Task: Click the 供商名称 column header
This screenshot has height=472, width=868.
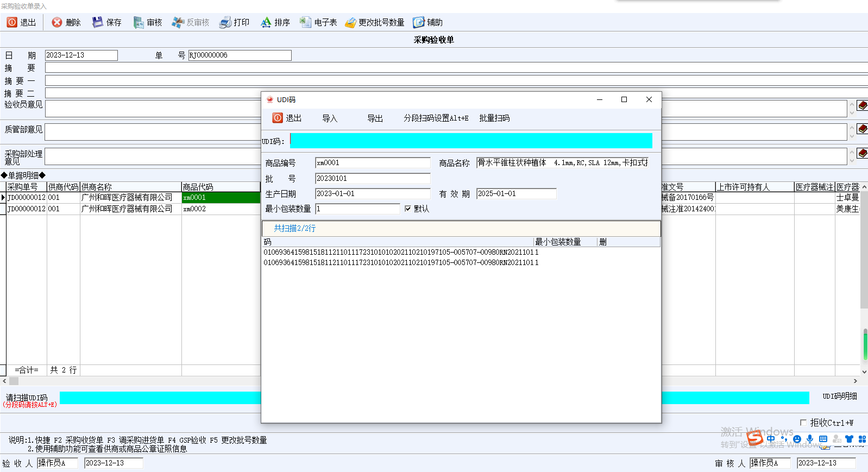Action: pos(130,187)
